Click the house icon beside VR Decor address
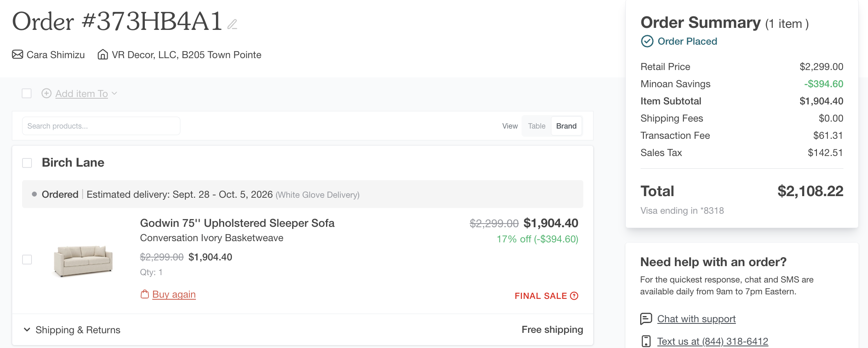 [103, 54]
